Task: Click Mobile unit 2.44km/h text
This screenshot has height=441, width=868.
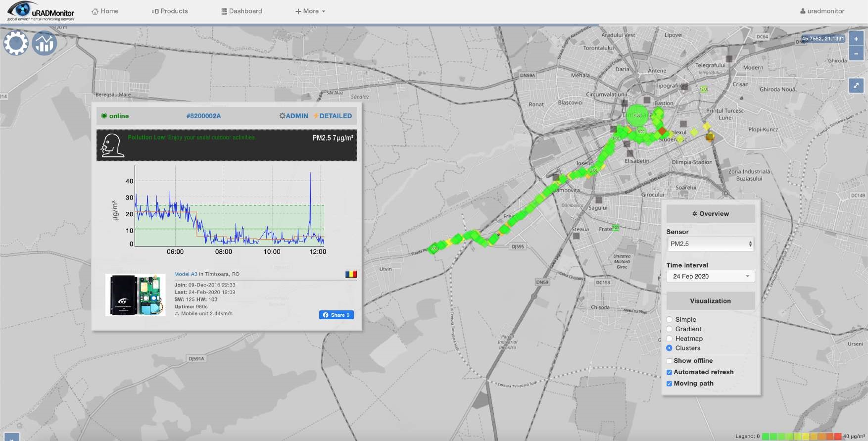Action: pos(203,313)
